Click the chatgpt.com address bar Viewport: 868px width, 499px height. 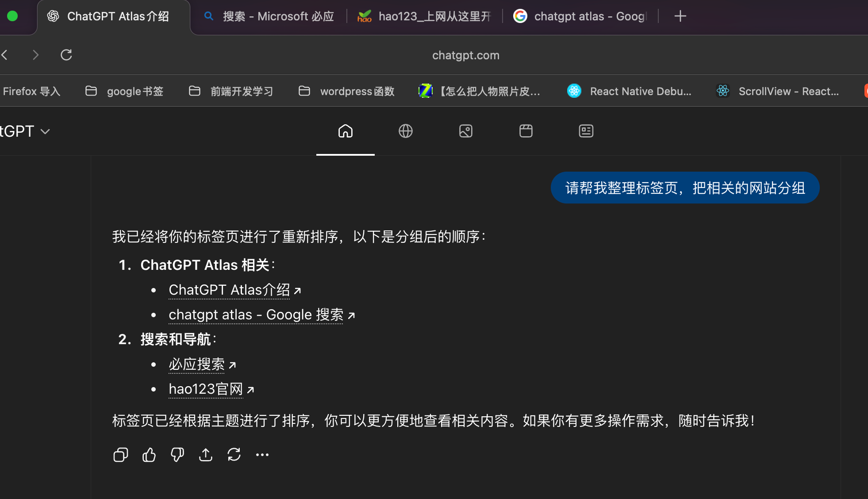point(465,55)
